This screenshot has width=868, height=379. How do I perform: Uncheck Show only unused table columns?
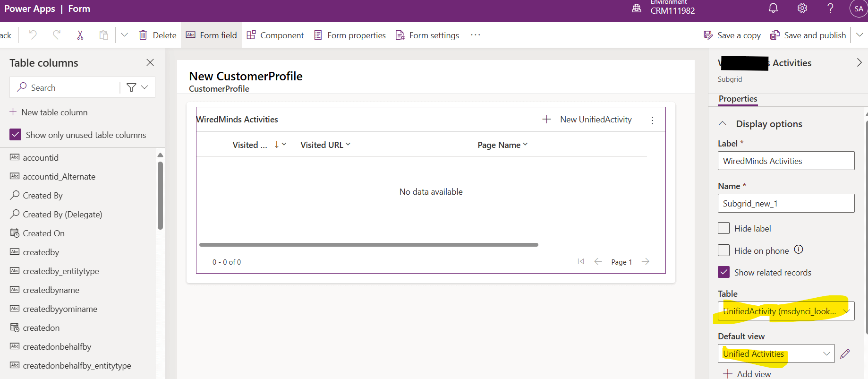coord(16,135)
